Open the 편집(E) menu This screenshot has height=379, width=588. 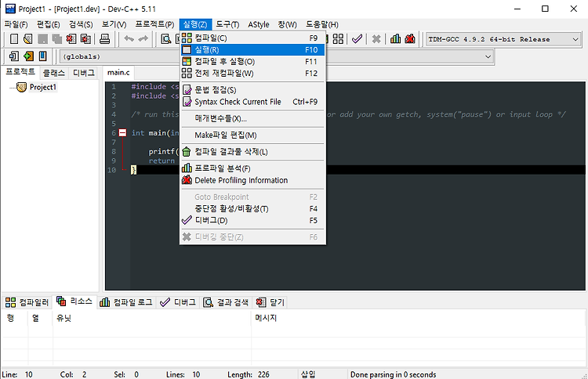click(49, 25)
